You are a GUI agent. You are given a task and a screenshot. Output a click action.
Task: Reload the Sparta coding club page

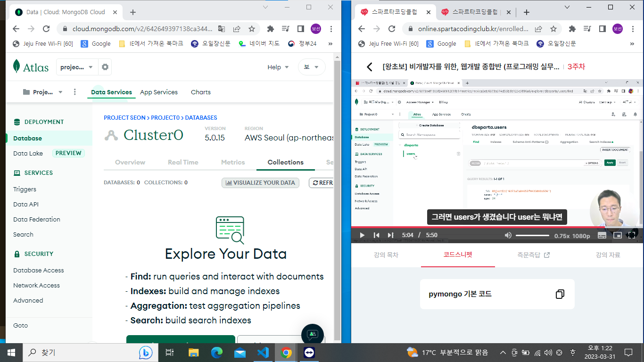point(392,29)
